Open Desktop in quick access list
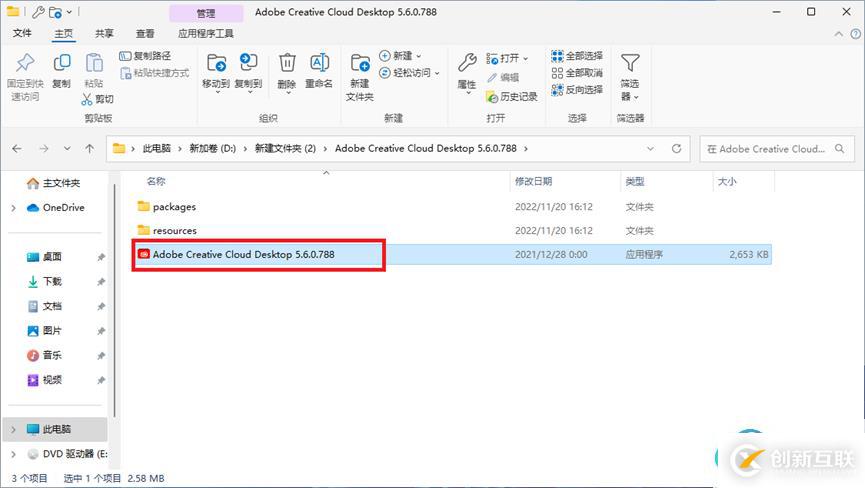This screenshot has height=488, width=865. point(45,257)
